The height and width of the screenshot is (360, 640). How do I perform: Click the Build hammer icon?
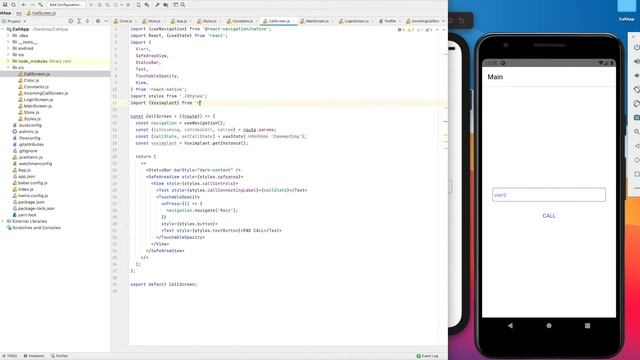(41, 4)
